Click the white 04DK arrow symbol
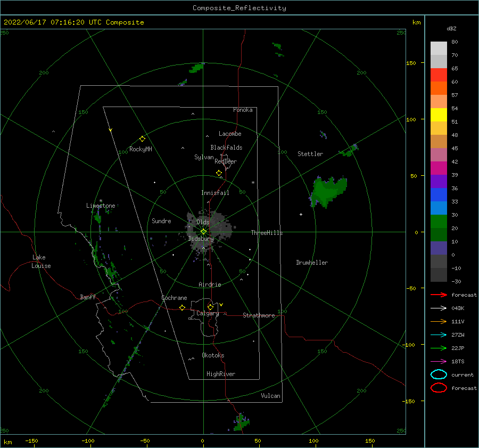 tap(439, 308)
